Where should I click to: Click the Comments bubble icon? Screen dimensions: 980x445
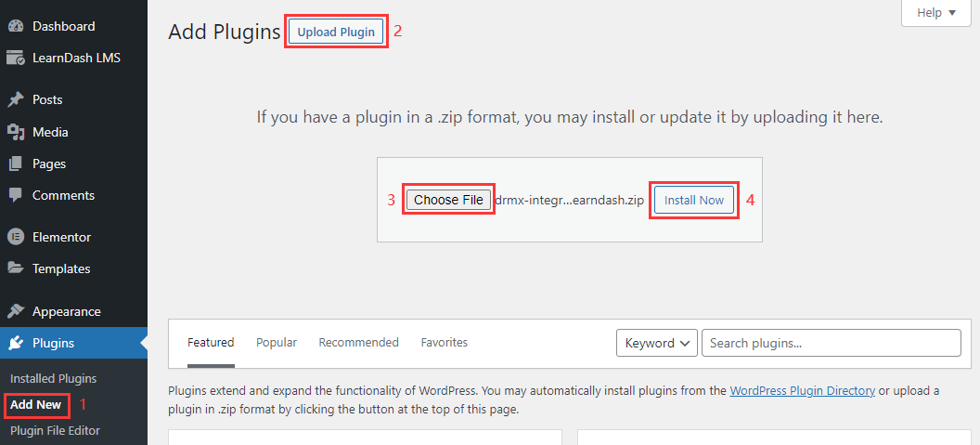tap(16, 195)
